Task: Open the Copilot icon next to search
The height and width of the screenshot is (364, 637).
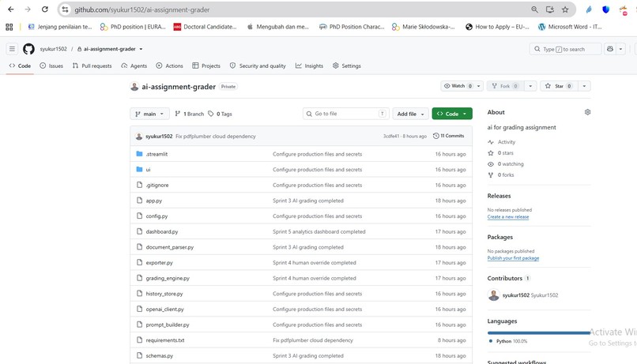Action: point(610,49)
